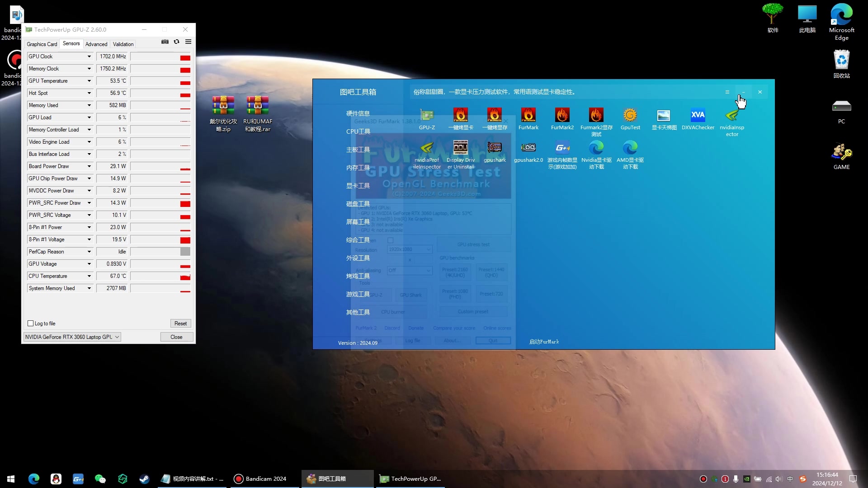Click 启动FurMark (Launch FurMark) button
Screen dimensions: 868x488
[543, 342]
